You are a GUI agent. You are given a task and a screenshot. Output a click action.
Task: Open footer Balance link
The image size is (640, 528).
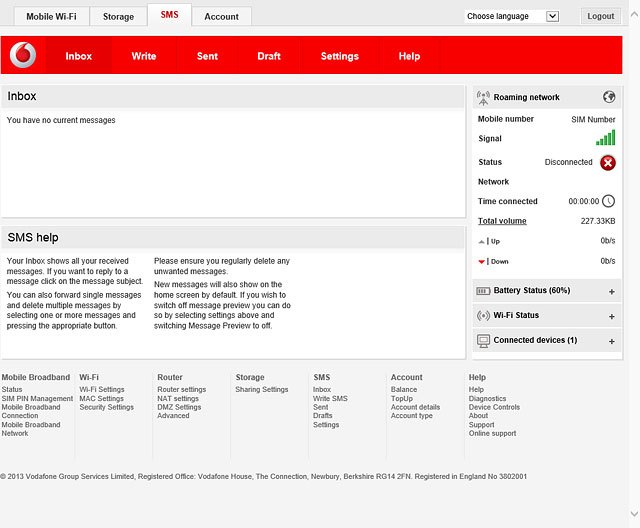404,389
